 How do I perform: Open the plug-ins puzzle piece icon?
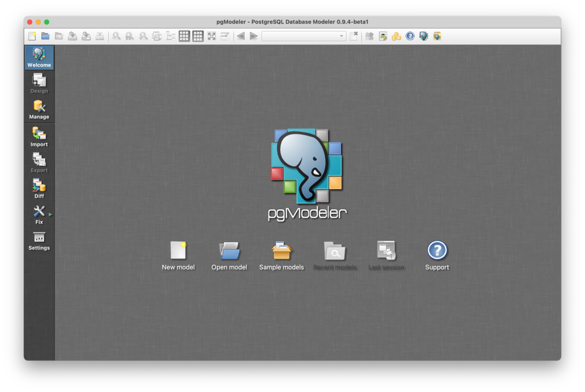pyautogui.click(x=370, y=36)
